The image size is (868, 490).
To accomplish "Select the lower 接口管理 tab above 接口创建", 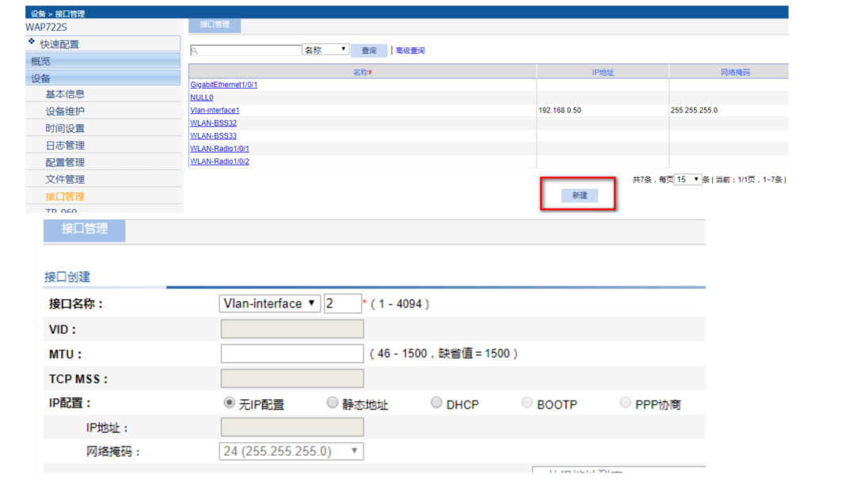I will (84, 230).
